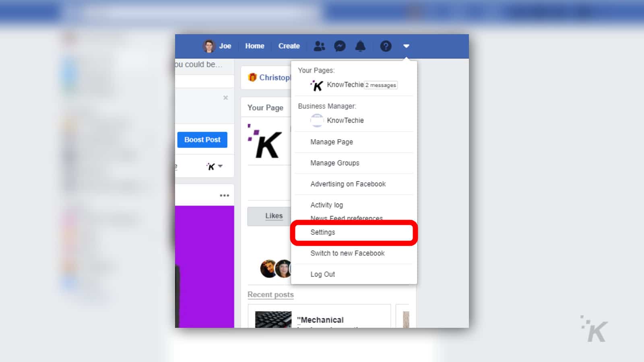Expand the K page selector dropdown

pos(215,166)
